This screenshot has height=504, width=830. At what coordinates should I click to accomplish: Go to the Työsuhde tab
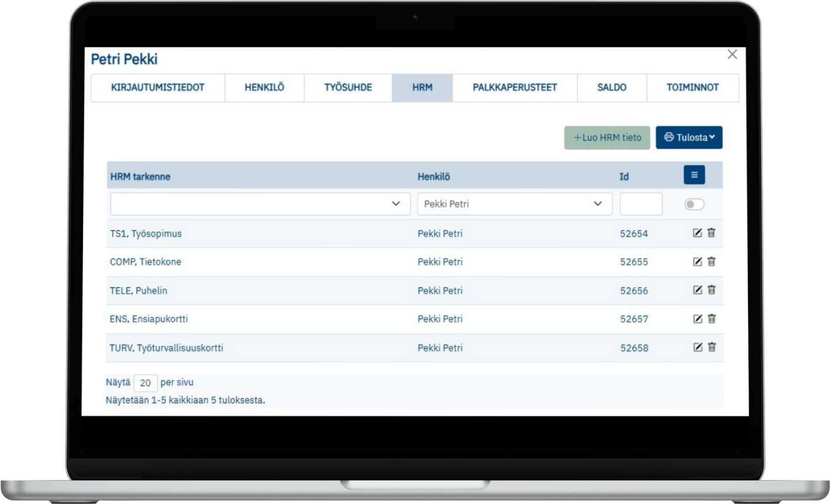(x=348, y=88)
